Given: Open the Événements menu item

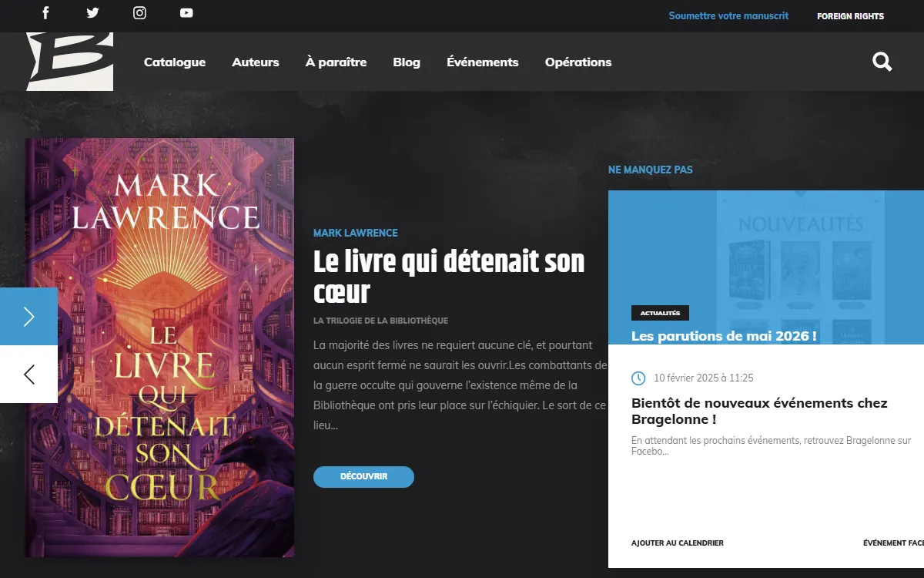Looking at the screenshot, I should [483, 62].
